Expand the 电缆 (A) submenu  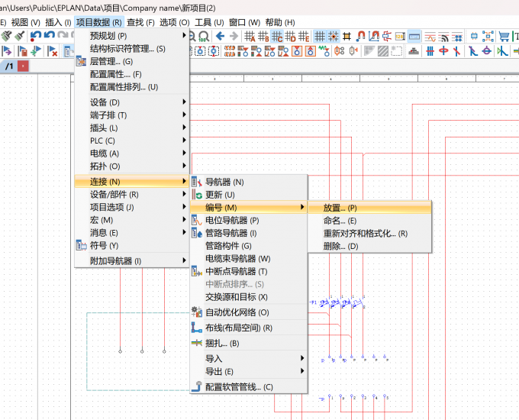click(132, 153)
